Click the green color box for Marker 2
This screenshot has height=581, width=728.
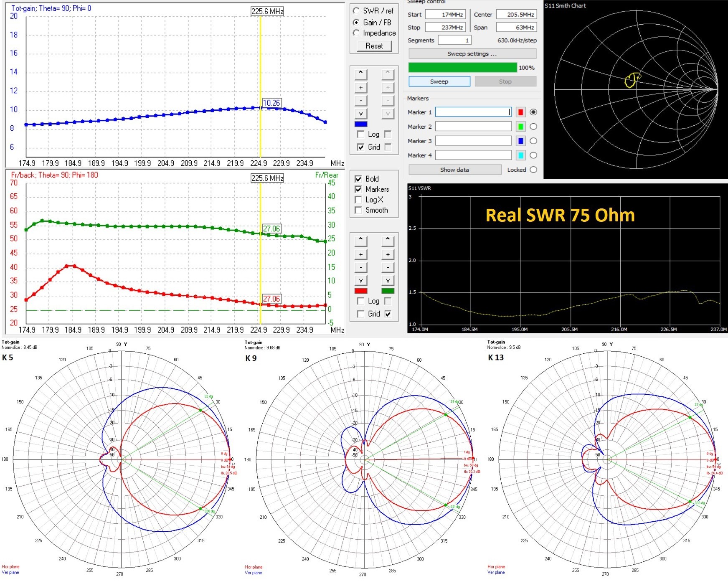[520, 127]
